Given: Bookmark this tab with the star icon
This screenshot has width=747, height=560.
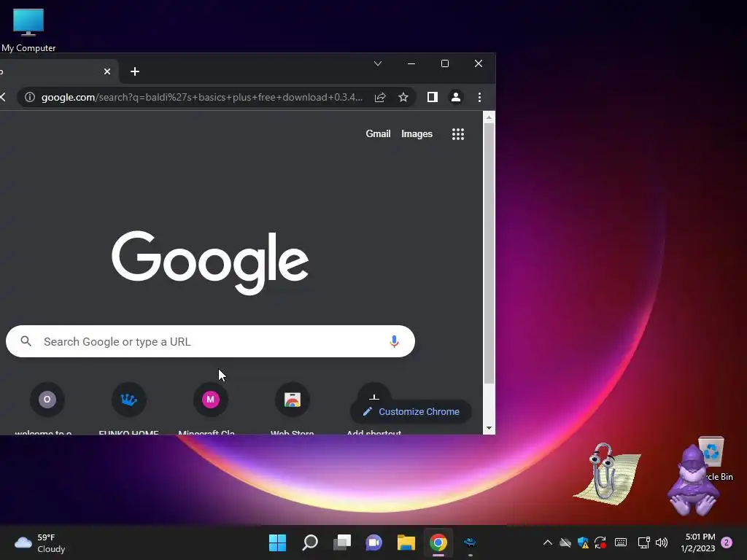Looking at the screenshot, I should (403, 97).
